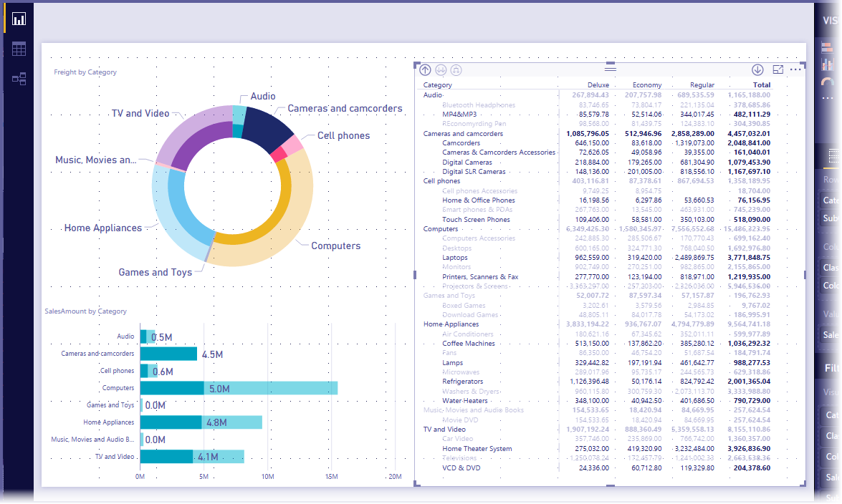842x504 pixels.
Task: Expand all down one level icon
Action: click(456, 69)
